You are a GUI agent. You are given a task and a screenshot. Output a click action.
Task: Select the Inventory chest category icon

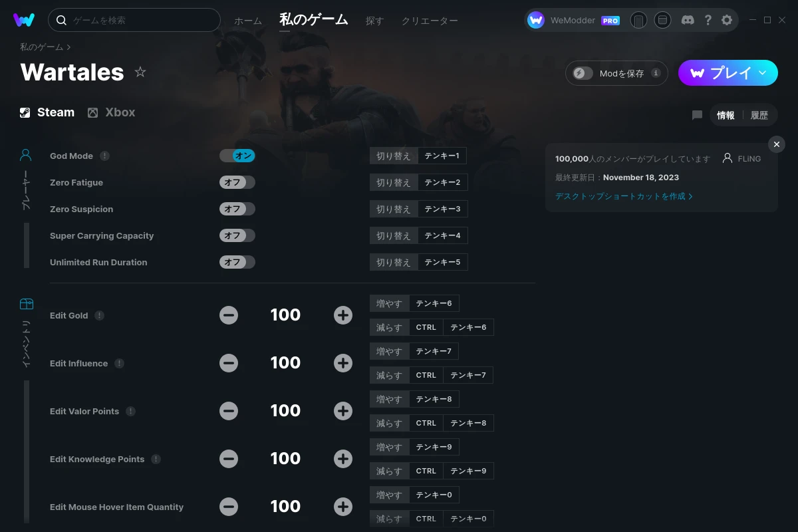tap(26, 304)
